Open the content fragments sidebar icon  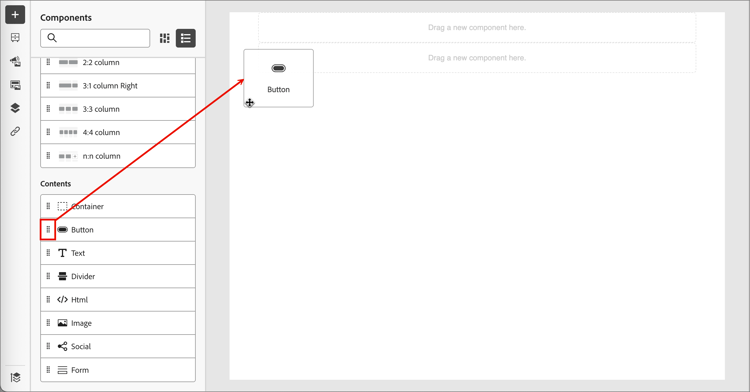pos(15,37)
